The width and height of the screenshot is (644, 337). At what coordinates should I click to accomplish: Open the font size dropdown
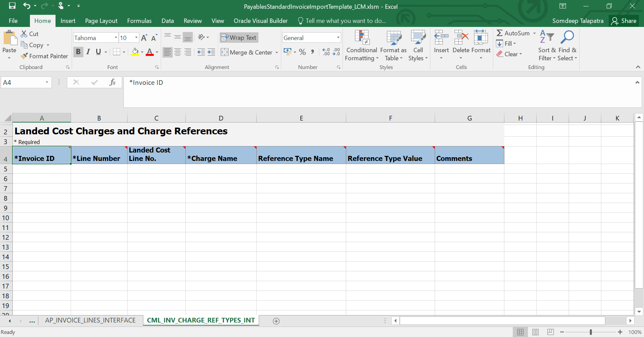[x=136, y=38]
